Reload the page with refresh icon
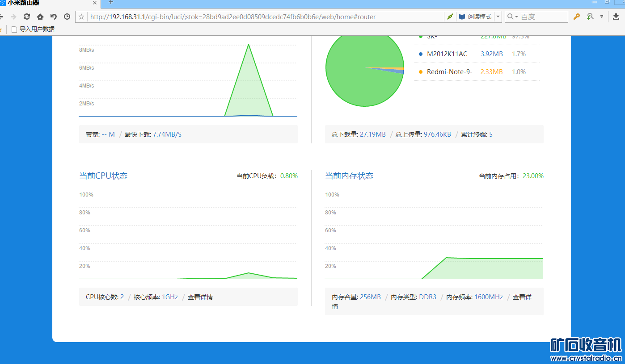The image size is (625, 364). tap(27, 17)
